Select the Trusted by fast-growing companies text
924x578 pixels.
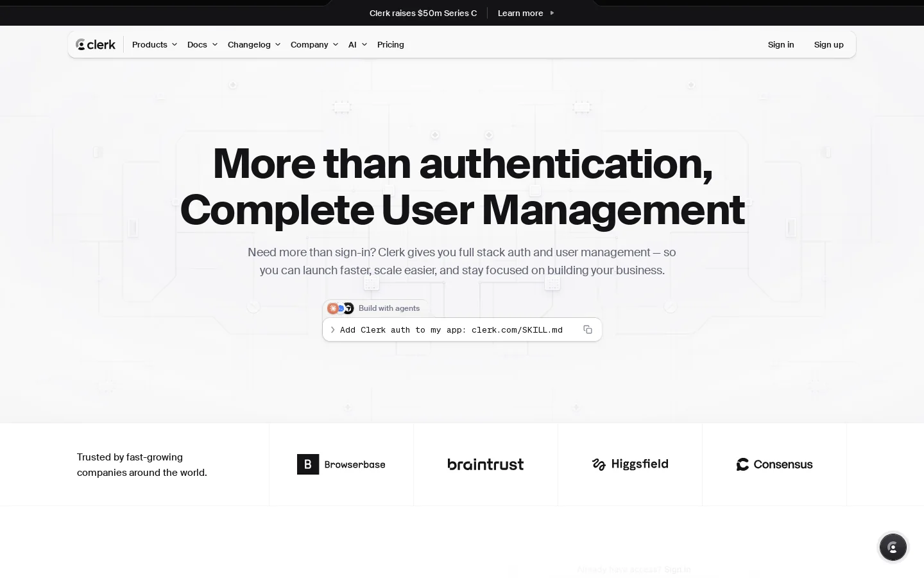[x=142, y=465]
